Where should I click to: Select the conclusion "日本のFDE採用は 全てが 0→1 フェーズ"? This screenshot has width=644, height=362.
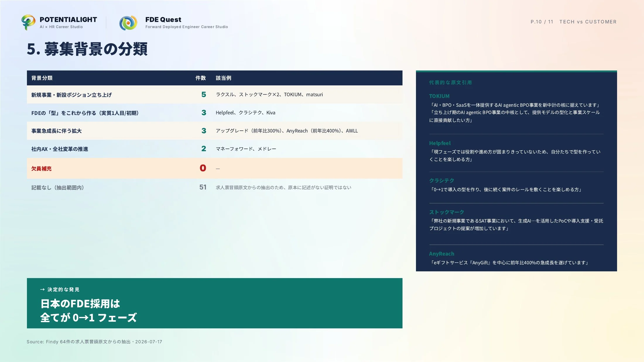(88, 311)
